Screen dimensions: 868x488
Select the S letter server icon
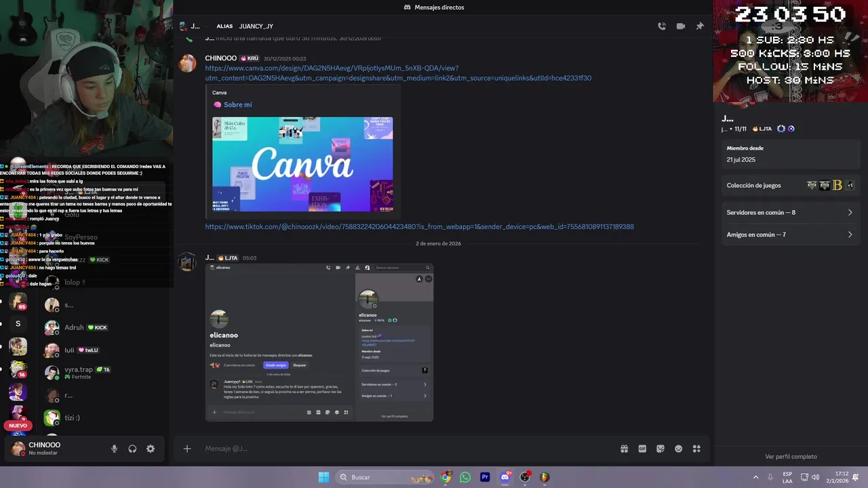click(x=18, y=324)
